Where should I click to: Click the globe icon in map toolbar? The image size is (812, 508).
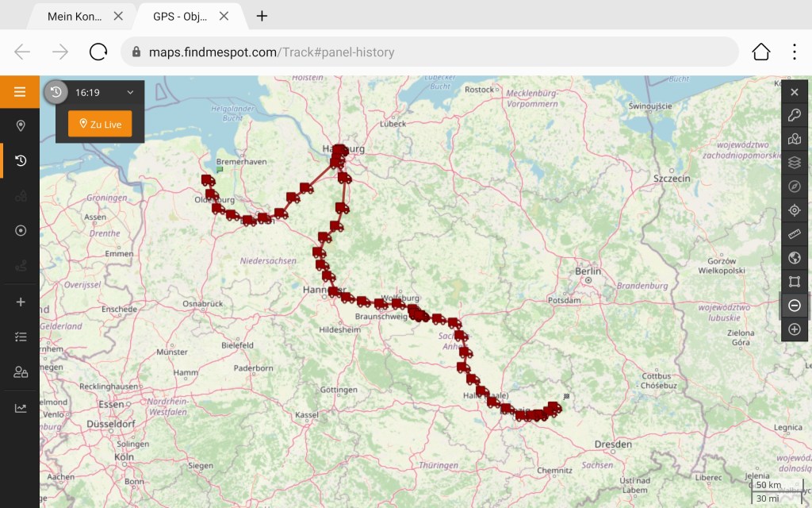(x=795, y=258)
